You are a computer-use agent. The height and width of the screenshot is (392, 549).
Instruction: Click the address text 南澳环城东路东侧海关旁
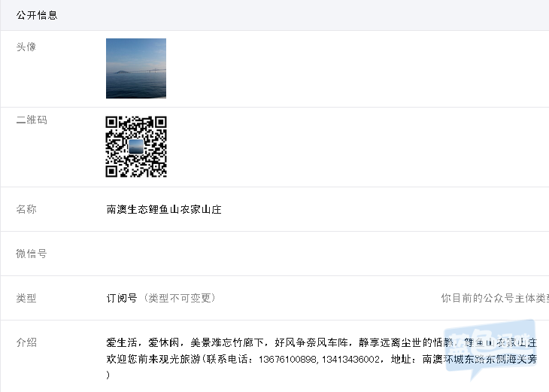[x=480, y=359]
